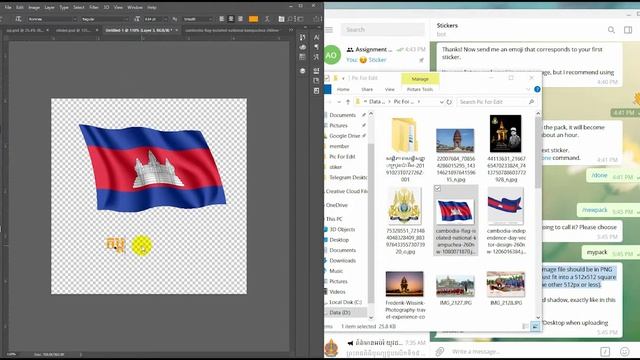Open the address bar history dropdown
The width and height of the screenshot is (640, 360).
441,102
